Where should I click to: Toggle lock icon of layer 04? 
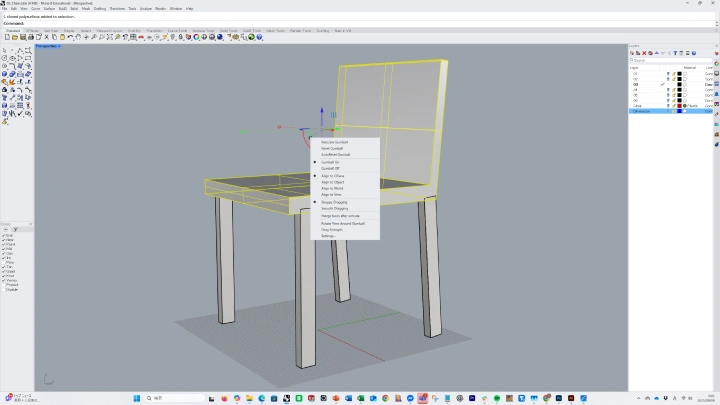[x=674, y=90]
